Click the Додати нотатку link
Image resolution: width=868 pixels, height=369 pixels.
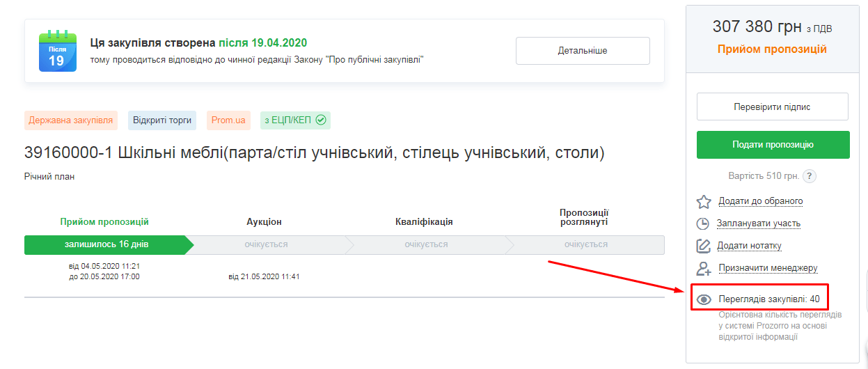[x=750, y=246]
